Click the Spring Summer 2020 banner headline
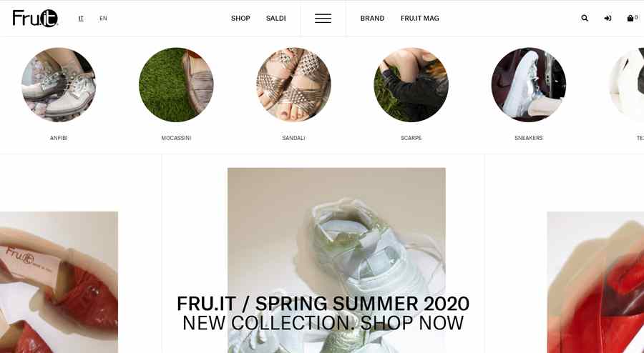The height and width of the screenshot is (353, 644). [x=323, y=304]
